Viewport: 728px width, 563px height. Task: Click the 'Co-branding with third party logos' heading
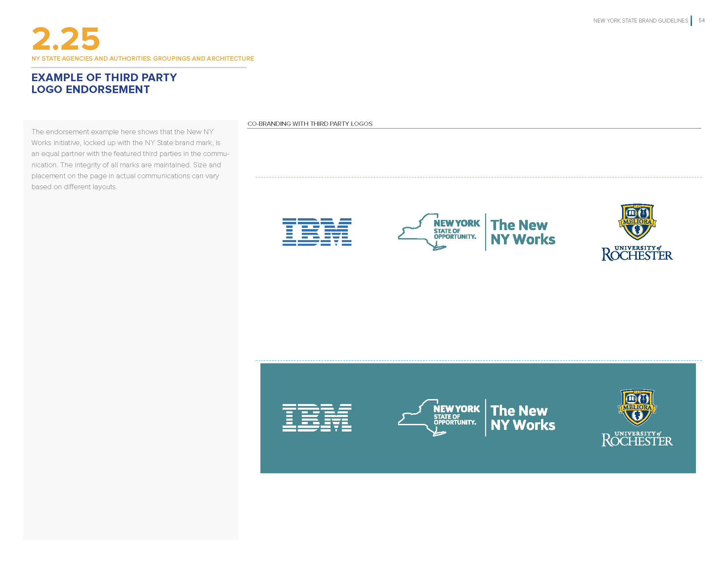coord(310,124)
